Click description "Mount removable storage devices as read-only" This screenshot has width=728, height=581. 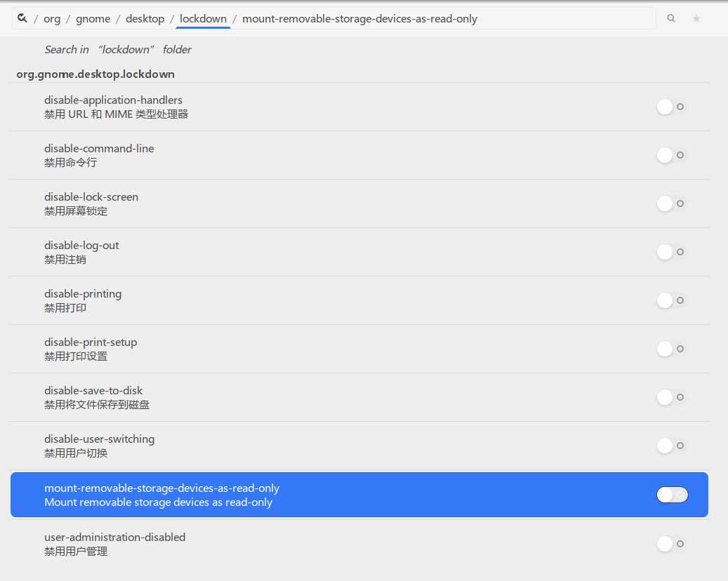159,502
